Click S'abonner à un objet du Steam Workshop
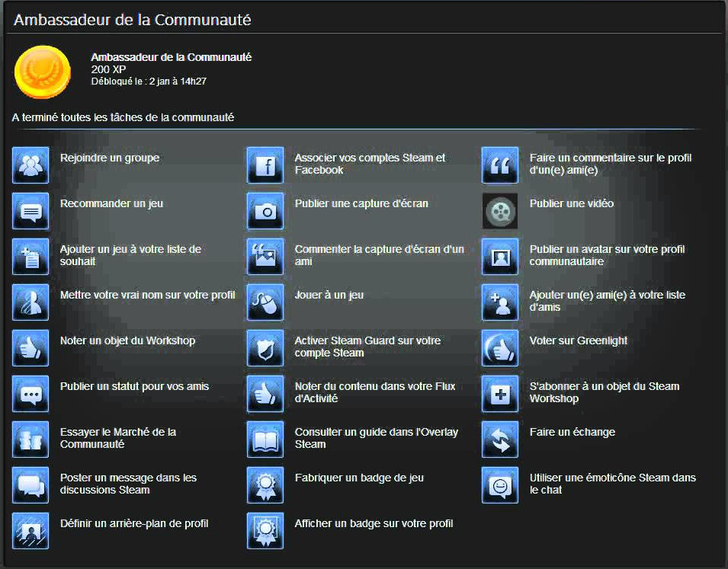 [605, 392]
